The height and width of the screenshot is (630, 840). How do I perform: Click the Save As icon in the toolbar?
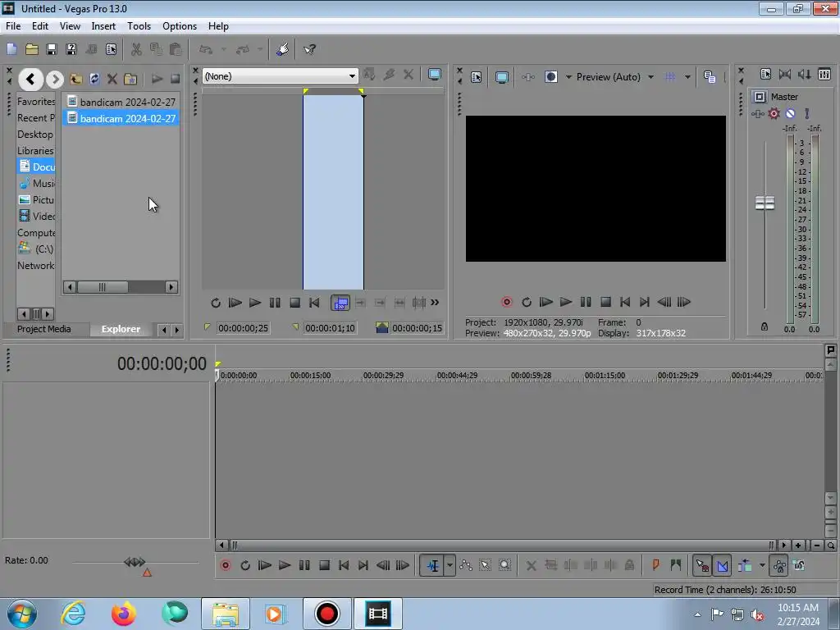pos(71,49)
